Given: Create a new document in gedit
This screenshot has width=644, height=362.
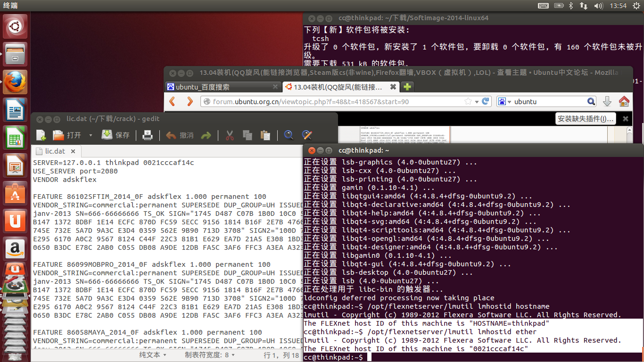Looking at the screenshot, I should (x=41, y=135).
